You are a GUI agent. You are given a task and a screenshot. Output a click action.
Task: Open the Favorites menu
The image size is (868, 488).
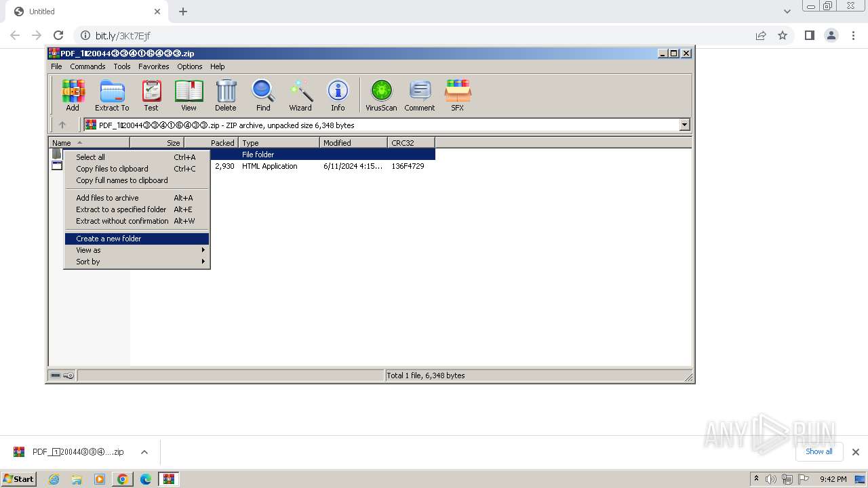coord(154,66)
